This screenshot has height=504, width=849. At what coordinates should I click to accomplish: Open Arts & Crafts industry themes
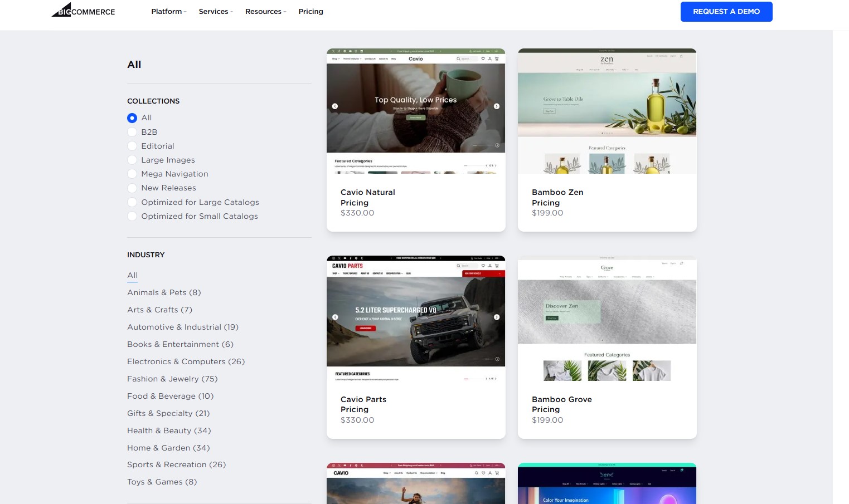[x=159, y=310]
